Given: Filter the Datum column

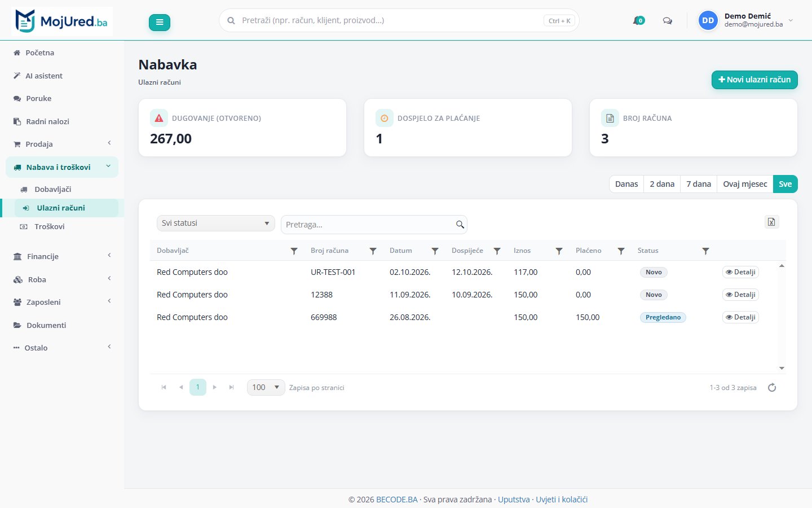Looking at the screenshot, I should pos(435,251).
